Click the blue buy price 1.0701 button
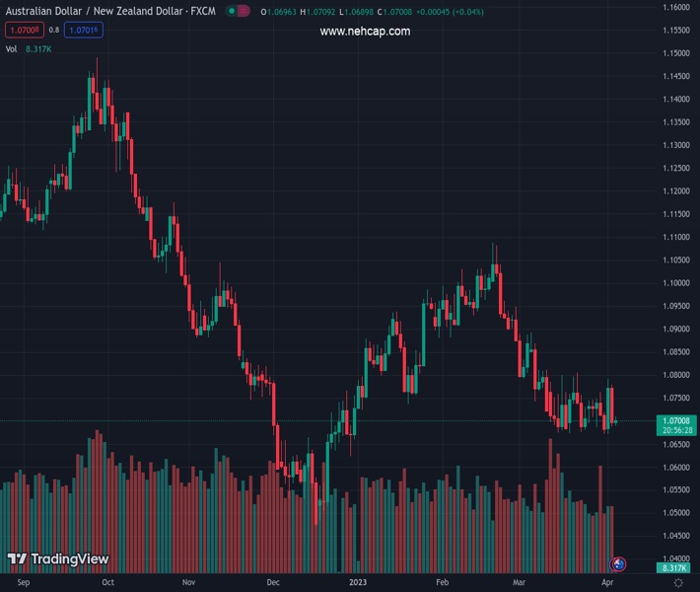 coord(85,30)
